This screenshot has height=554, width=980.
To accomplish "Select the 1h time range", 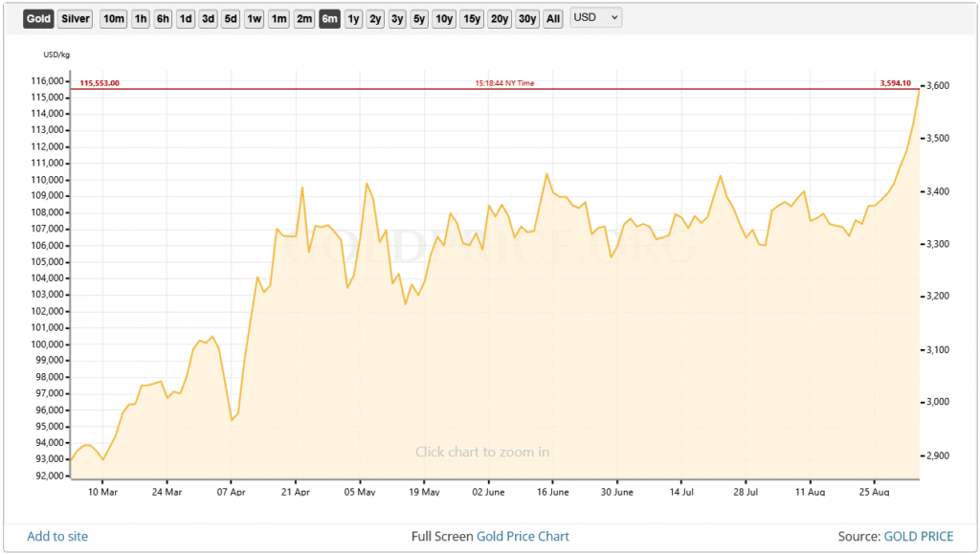I will coord(141,18).
